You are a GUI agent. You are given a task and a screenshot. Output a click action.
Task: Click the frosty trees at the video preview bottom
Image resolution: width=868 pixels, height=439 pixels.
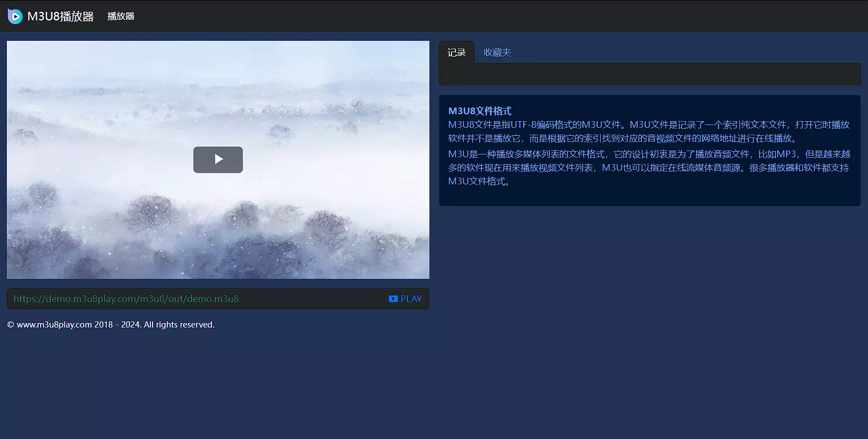pos(218,255)
